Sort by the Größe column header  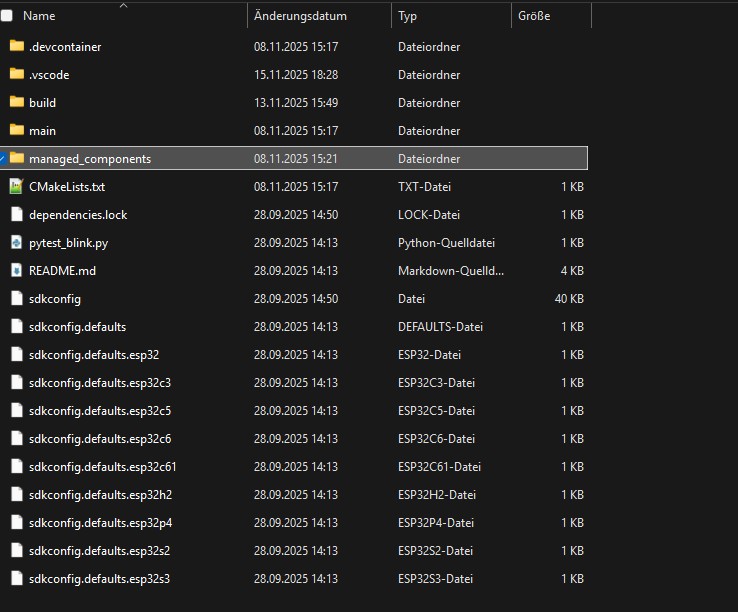click(x=534, y=16)
